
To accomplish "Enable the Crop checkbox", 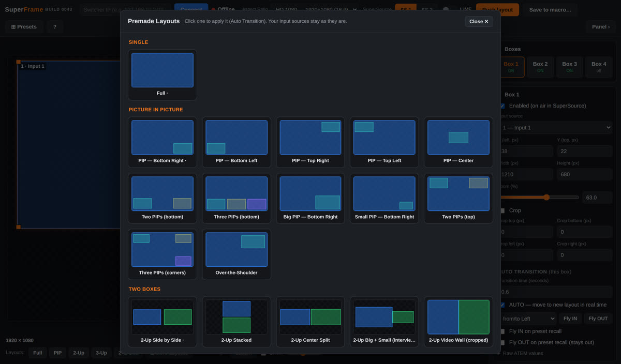I will 502,210.
